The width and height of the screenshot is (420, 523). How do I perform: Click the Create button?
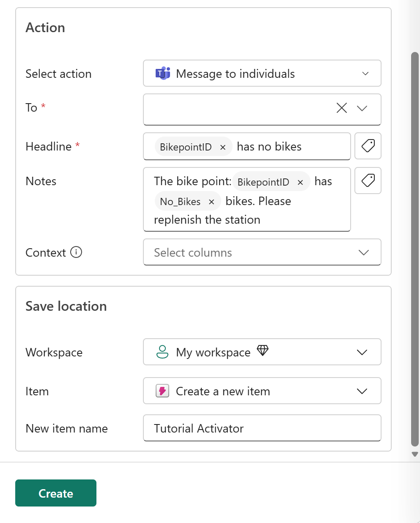pyautogui.click(x=56, y=493)
